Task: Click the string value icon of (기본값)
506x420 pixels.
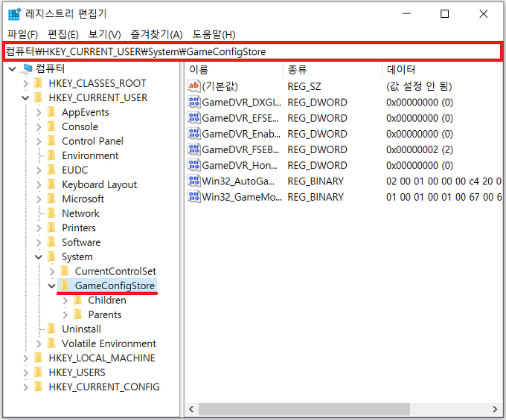Action: (194, 86)
